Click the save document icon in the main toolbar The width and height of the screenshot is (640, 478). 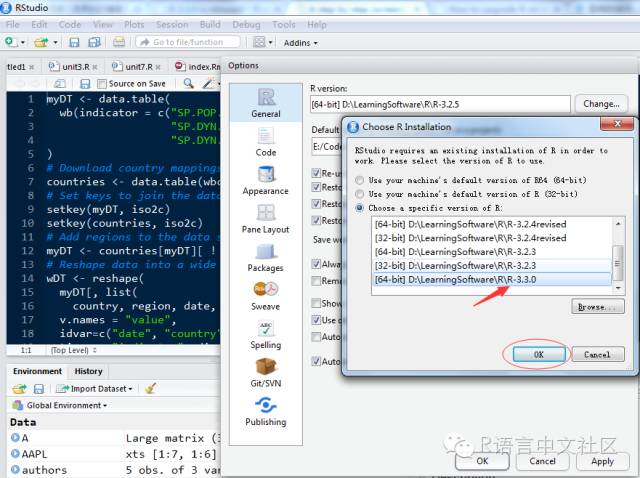74,42
